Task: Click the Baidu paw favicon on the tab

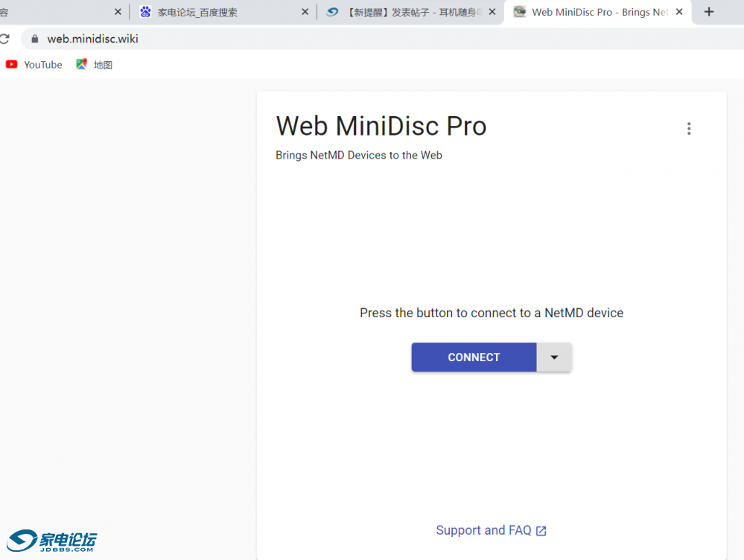Action: (145, 12)
